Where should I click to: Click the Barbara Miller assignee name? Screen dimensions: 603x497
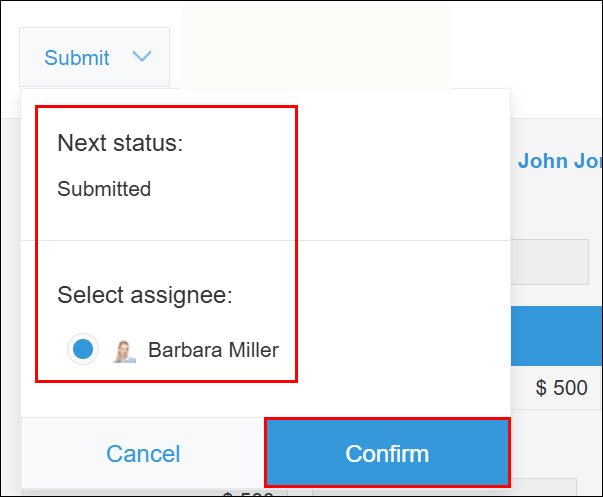coord(213,350)
